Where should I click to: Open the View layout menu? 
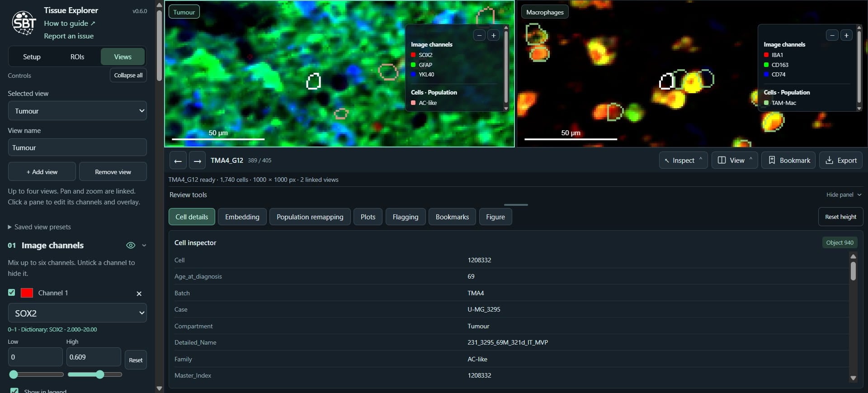(x=735, y=160)
